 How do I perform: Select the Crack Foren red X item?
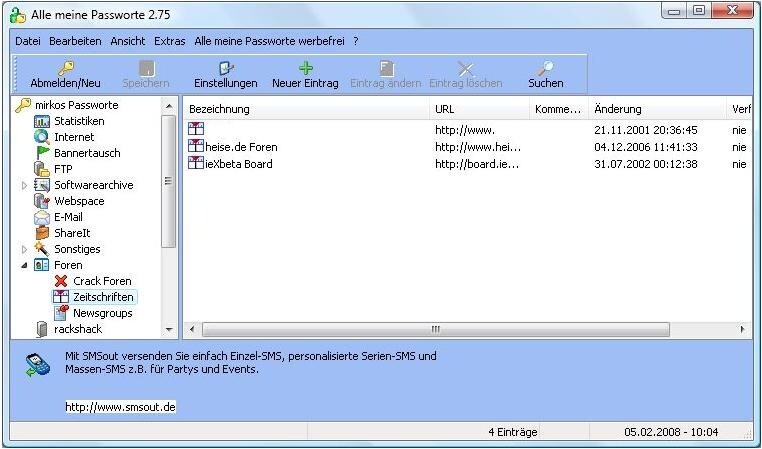coord(61,281)
